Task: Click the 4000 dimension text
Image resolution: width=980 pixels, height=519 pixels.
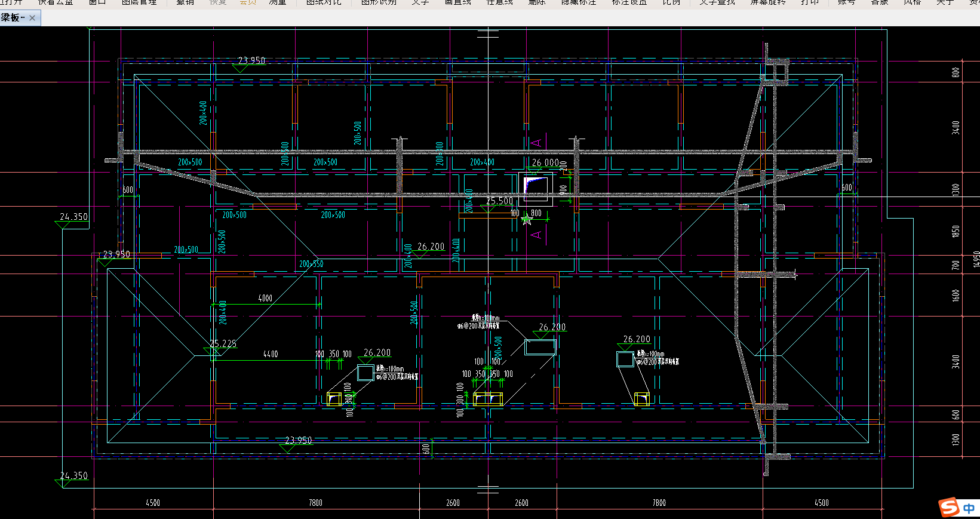Action: point(265,298)
